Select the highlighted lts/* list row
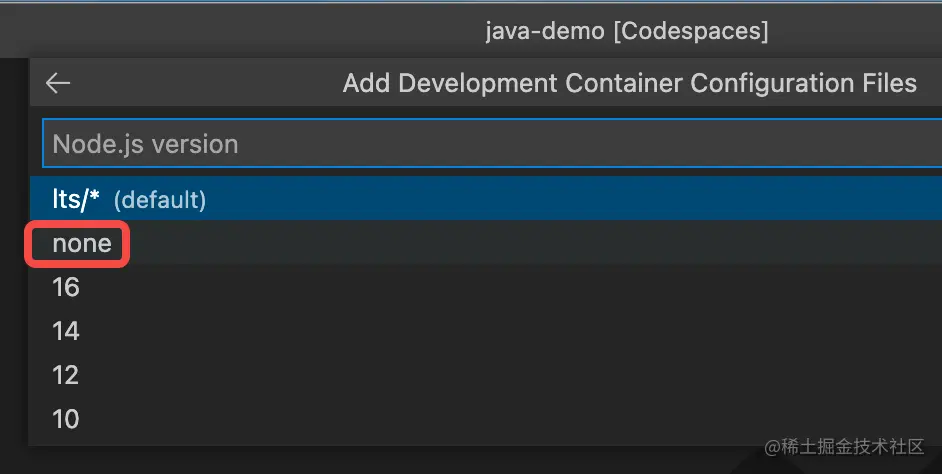The image size is (942, 474). point(486,199)
